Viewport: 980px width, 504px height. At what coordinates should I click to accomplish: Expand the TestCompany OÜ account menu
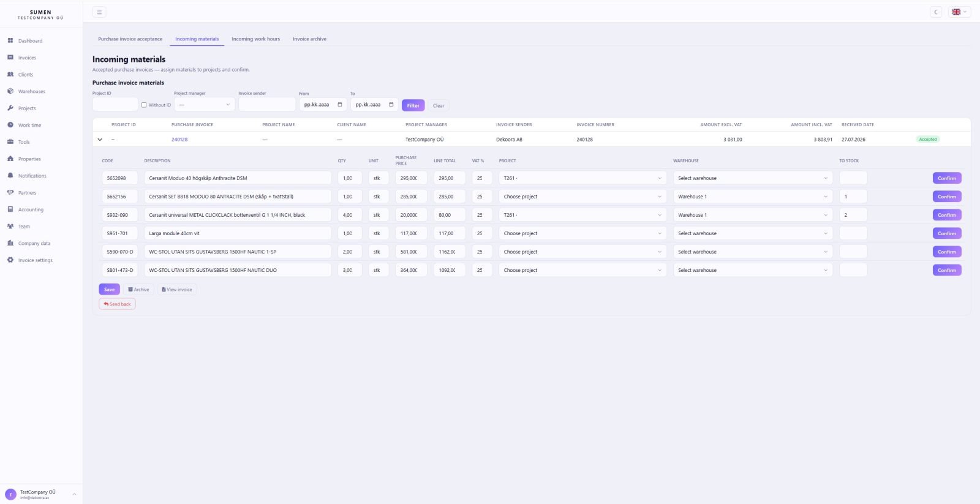point(41,494)
